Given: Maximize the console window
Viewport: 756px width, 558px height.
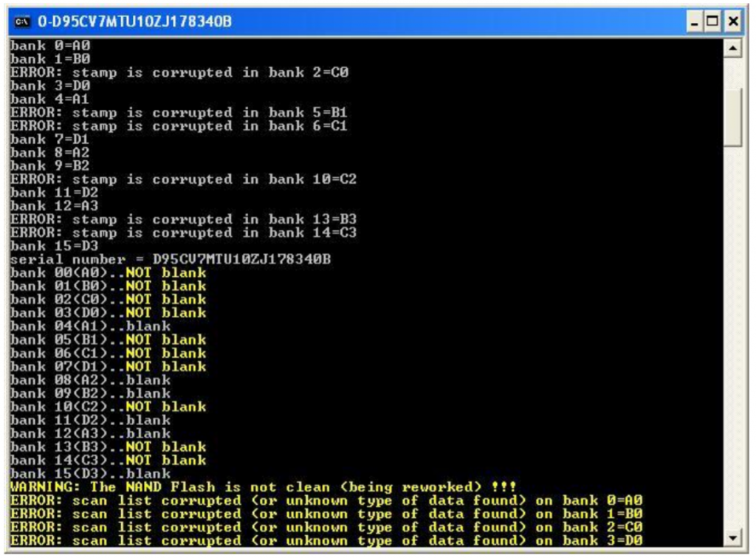Looking at the screenshot, I should tap(712, 22).
